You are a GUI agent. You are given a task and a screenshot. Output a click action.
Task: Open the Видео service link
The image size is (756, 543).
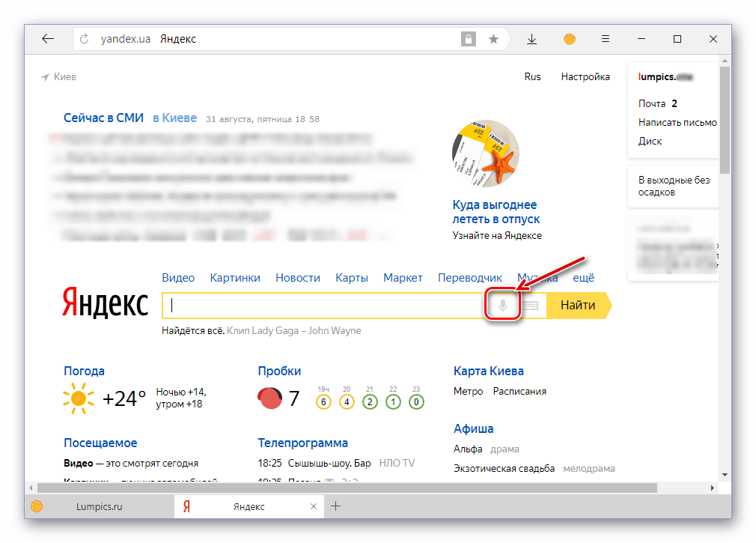pos(178,278)
